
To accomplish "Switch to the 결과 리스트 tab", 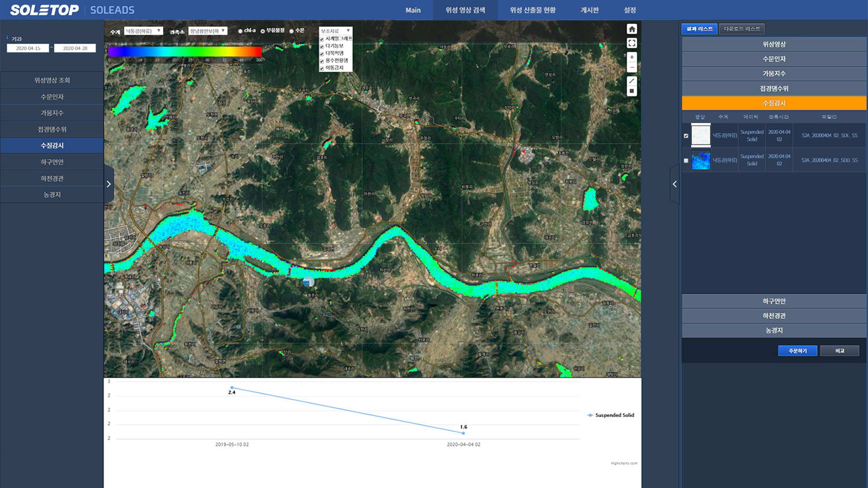I will coord(700,28).
